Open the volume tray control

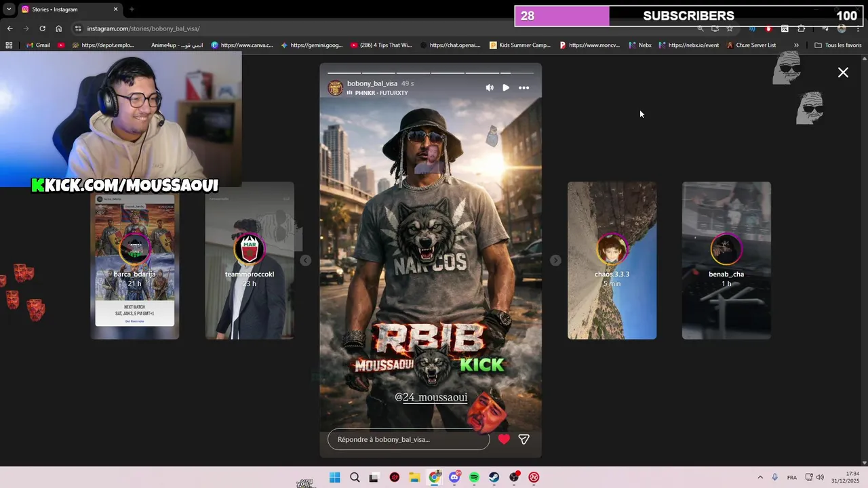[820, 477]
